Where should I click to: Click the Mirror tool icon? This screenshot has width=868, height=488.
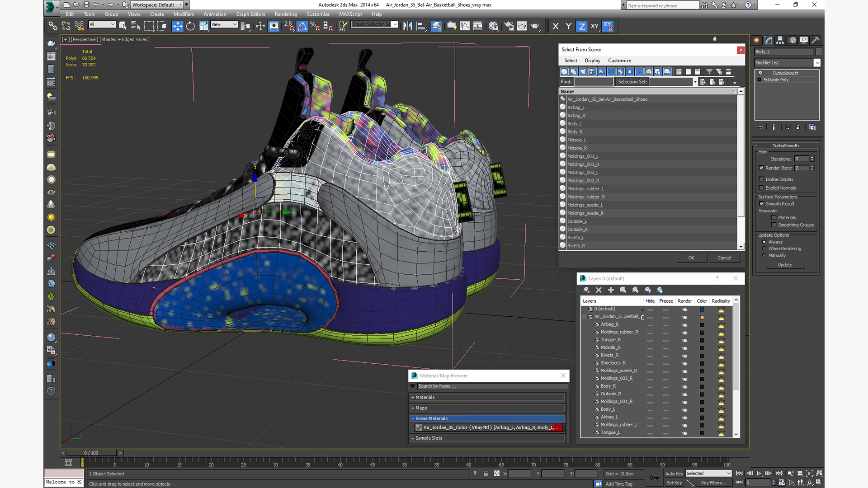pos(408,26)
